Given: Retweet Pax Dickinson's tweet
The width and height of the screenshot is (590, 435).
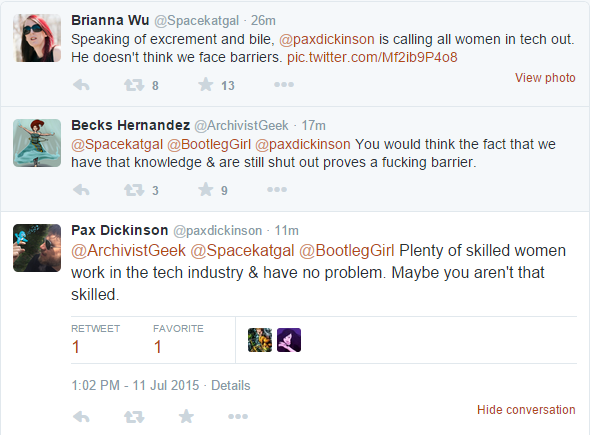Looking at the screenshot, I should point(134,417).
